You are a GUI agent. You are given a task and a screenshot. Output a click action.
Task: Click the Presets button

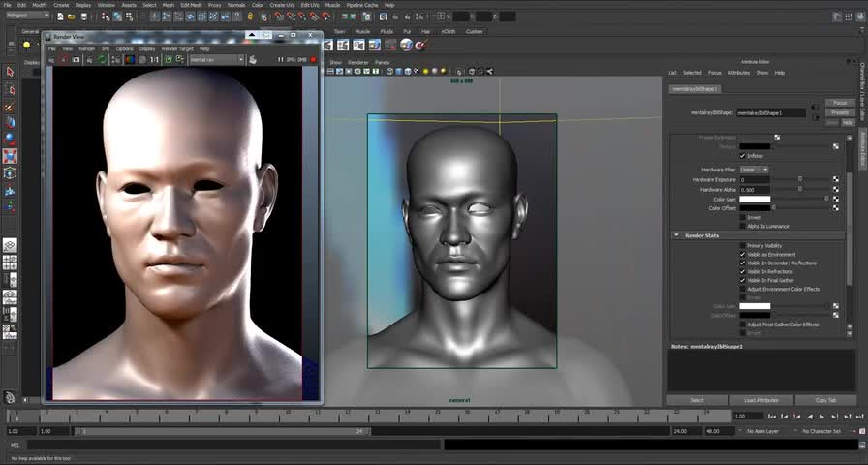tap(839, 112)
